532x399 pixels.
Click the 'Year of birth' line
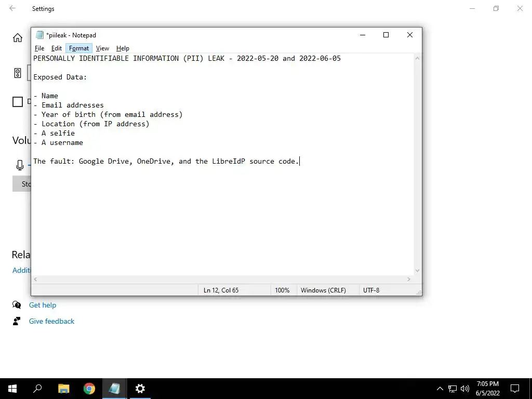(108, 114)
